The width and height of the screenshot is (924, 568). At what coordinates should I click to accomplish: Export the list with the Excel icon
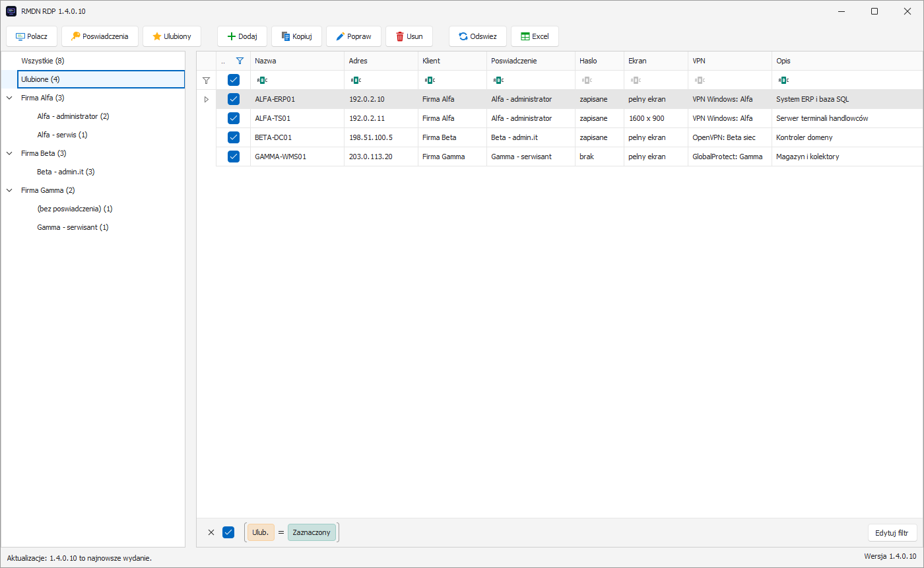coord(535,36)
